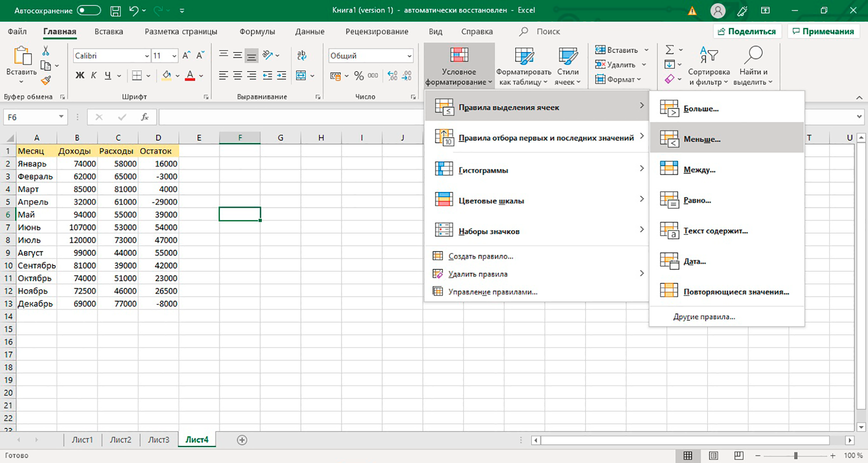The height and width of the screenshot is (463, 868).
Task: Decrease font size with small A
Action: coord(200,55)
